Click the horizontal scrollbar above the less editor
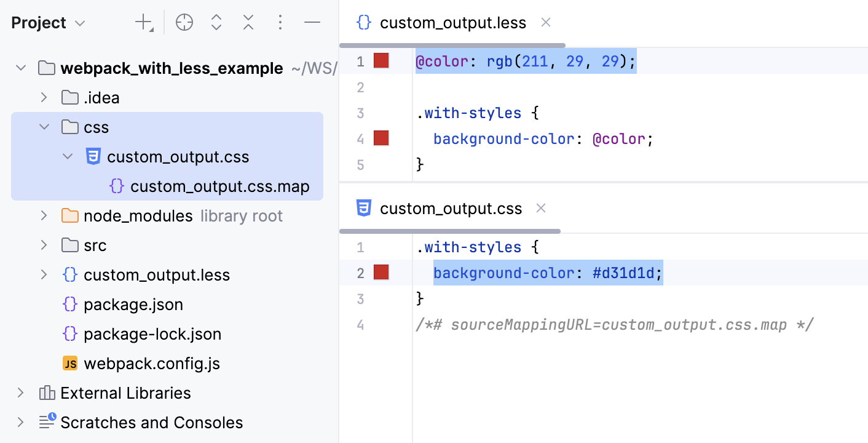 pos(452,45)
